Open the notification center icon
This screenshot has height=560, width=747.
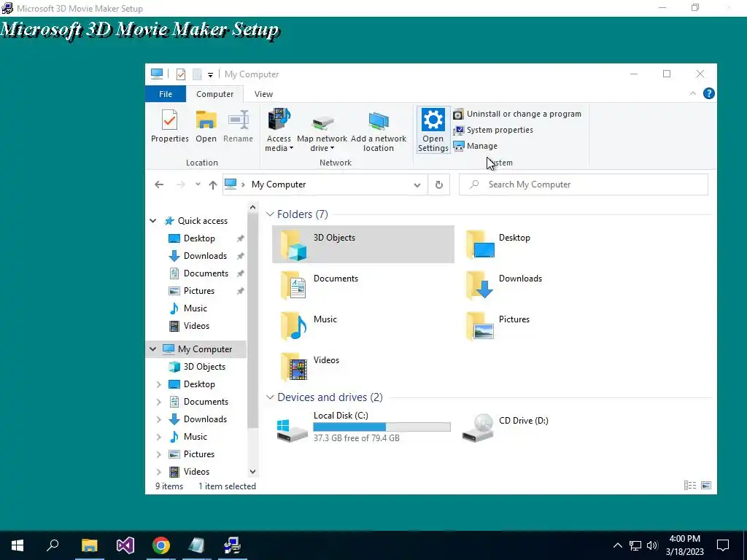pyautogui.click(x=723, y=545)
